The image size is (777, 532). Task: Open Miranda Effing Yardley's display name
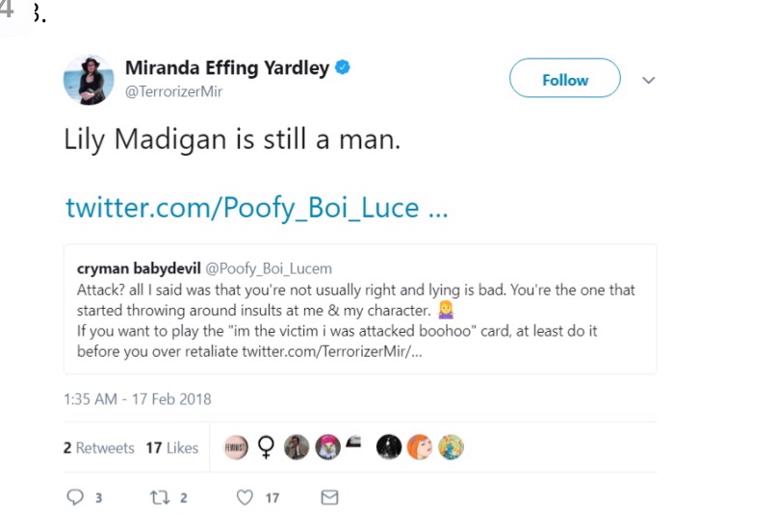pyautogui.click(x=227, y=68)
